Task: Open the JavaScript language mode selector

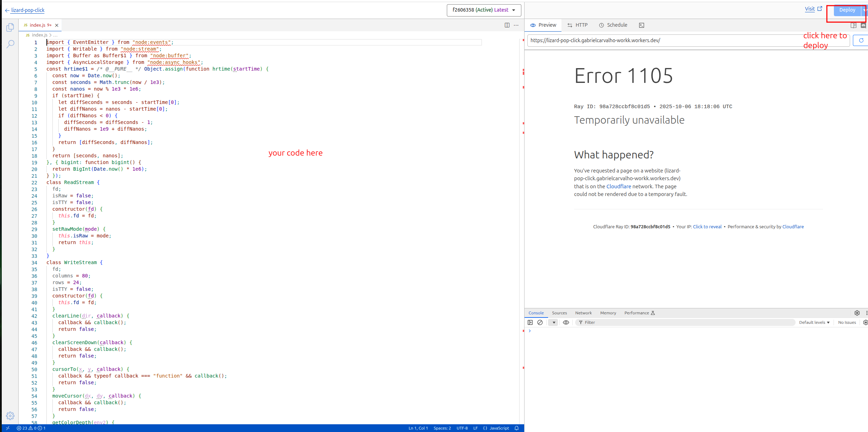Action: [499, 428]
